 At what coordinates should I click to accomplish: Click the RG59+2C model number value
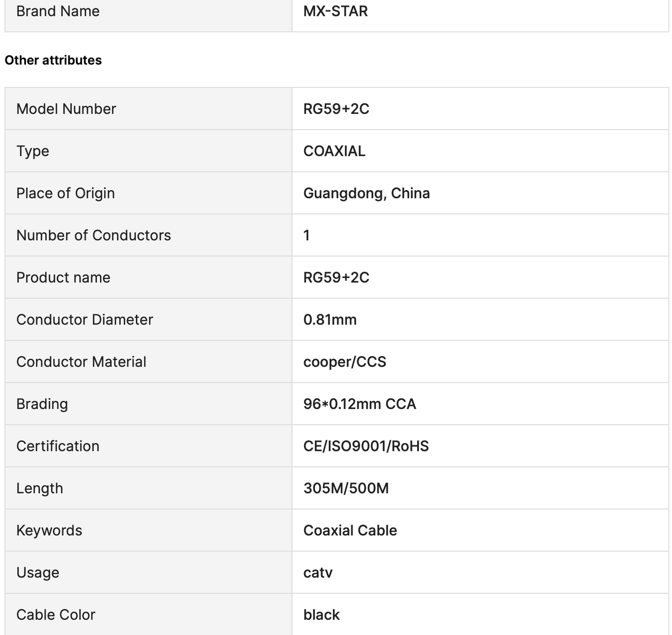coord(336,109)
